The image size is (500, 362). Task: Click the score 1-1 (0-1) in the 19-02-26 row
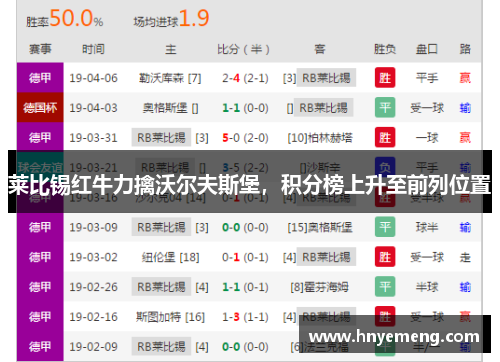pyautogui.click(x=245, y=287)
